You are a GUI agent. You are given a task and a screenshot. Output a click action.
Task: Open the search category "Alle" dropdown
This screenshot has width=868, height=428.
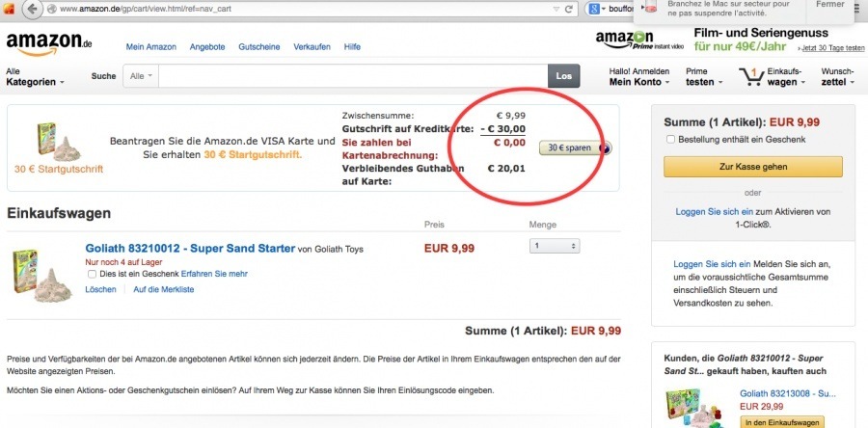[x=140, y=76]
